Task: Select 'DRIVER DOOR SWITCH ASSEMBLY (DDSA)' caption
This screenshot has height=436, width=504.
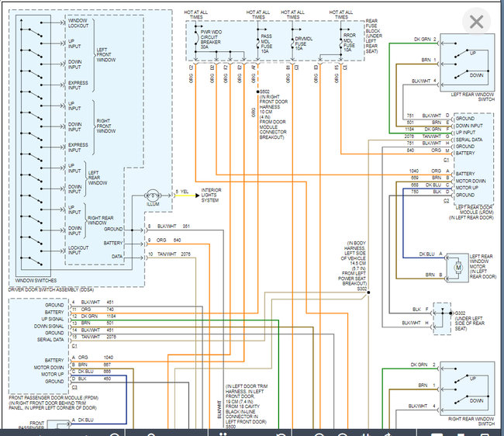Action: pyautogui.click(x=51, y=289)
